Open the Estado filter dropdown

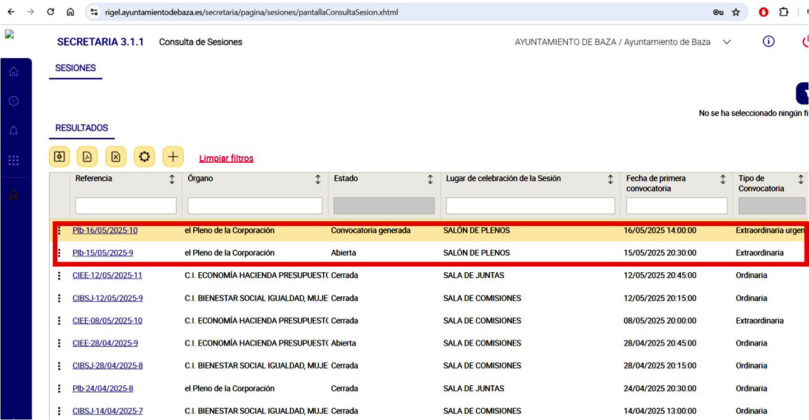383,205
